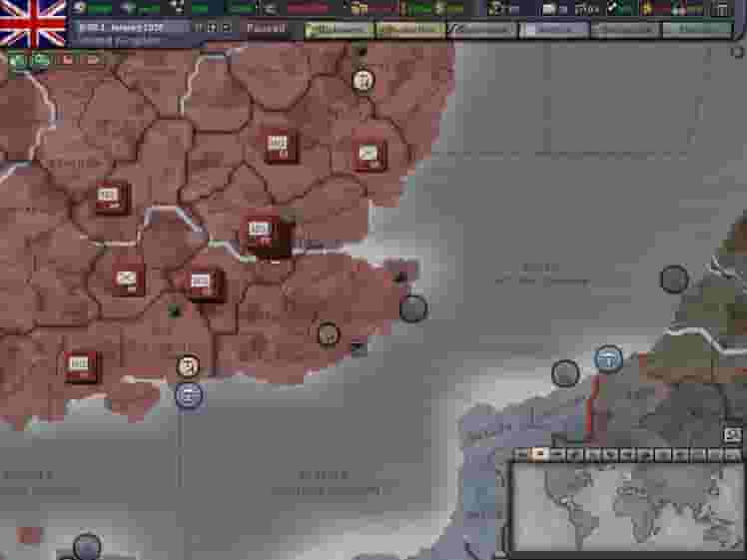This screenshot has width=747, height=560.
Task: Open the grey Intelligence tab
Action: [625, 30]
